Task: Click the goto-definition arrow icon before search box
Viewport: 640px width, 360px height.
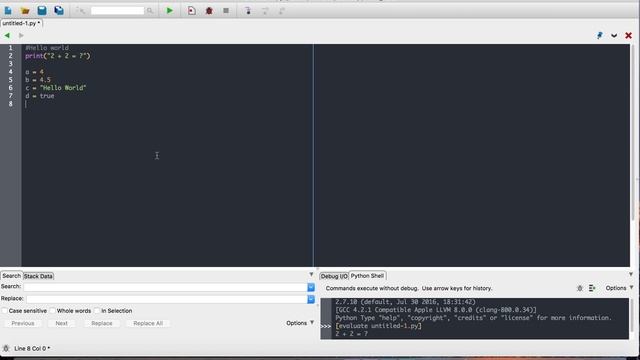Action: tap(80, 11)
